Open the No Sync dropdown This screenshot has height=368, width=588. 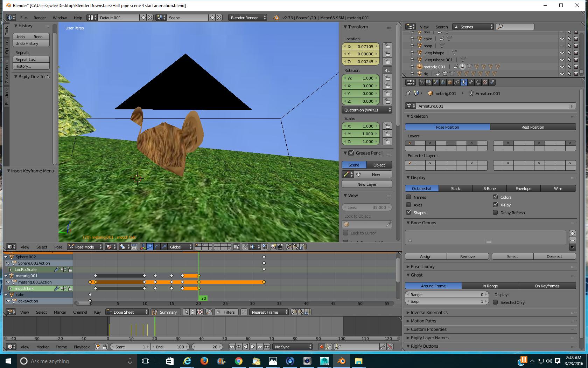pos(292,347)
